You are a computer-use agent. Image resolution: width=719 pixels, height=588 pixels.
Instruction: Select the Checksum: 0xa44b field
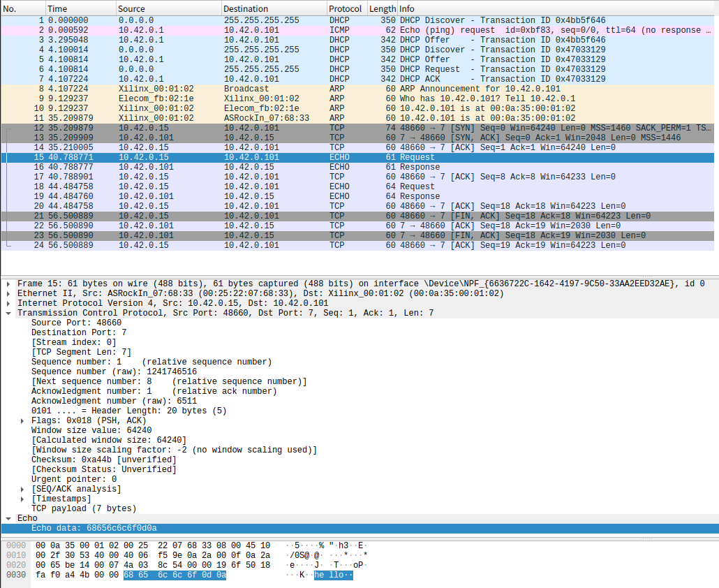tap(103, 460)
